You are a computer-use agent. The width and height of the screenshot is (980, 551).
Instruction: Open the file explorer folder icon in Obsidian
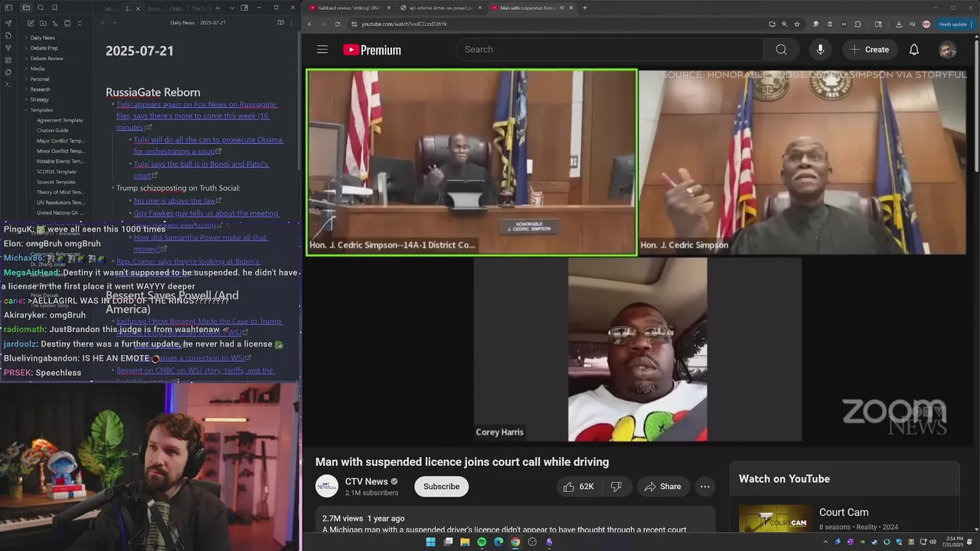click(26, 8)
